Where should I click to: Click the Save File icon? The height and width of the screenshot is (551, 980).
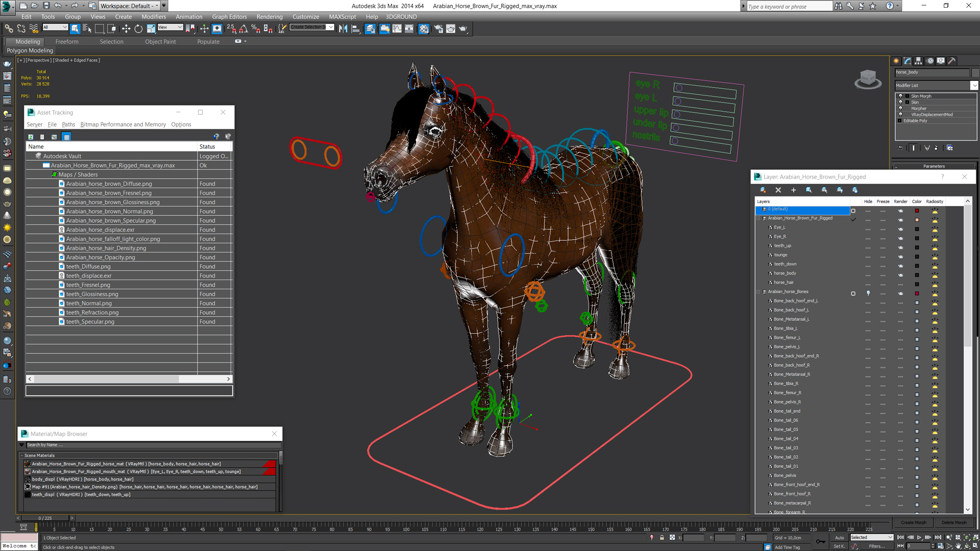click(46, 6)
